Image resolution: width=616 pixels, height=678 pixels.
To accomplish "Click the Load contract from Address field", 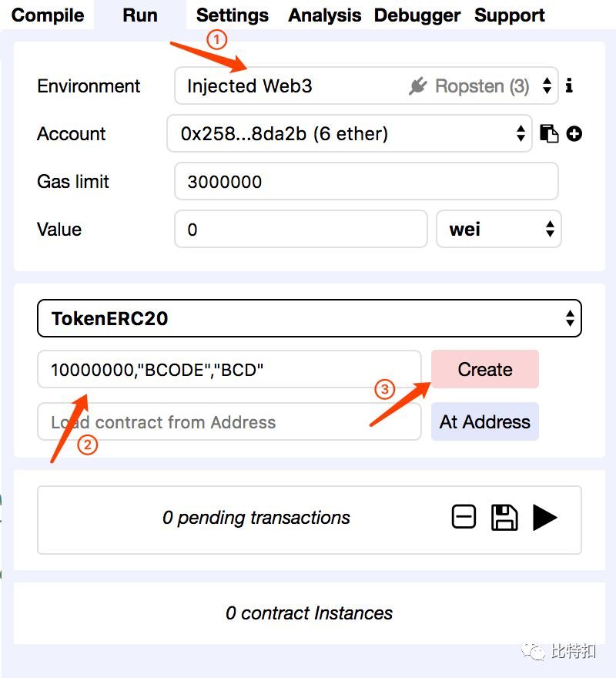I will point(229,421).
